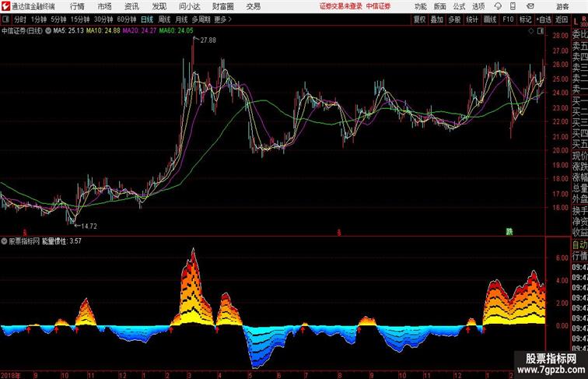This screenshot has width=588, height=379.
Task: Switch to 分时 chart period
Action: (x=20, y=19)
